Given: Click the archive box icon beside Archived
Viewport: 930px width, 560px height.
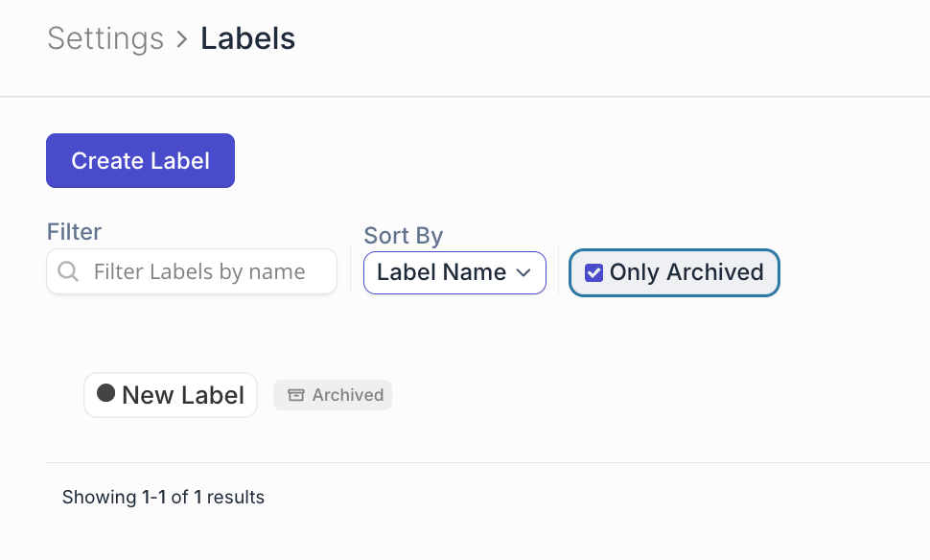Looking at the screenshot, I should 296,395.
